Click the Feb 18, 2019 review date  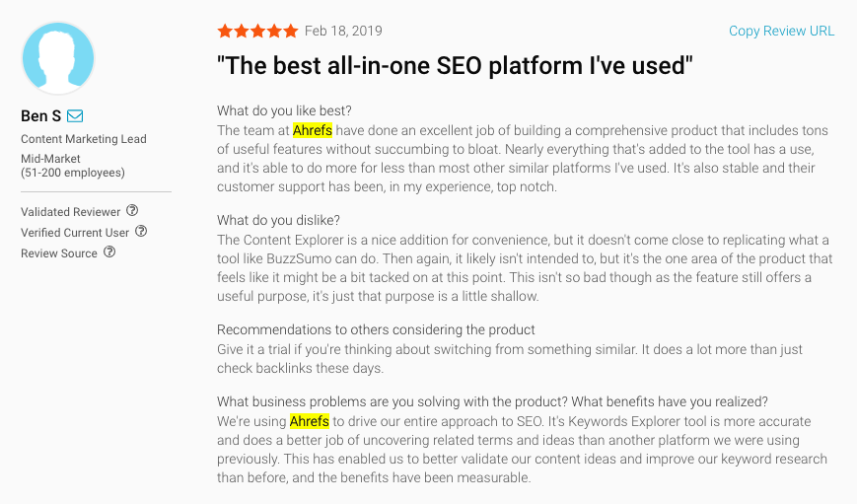343,32
